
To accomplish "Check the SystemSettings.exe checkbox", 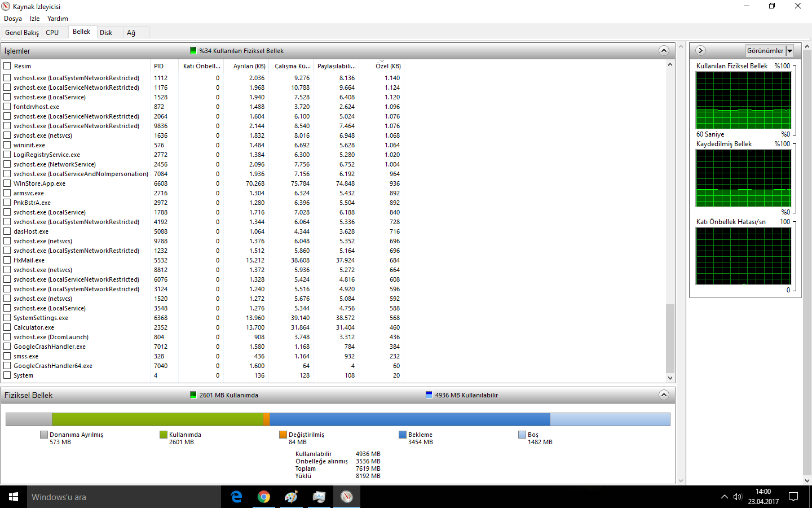I will (x=7, y=317).
